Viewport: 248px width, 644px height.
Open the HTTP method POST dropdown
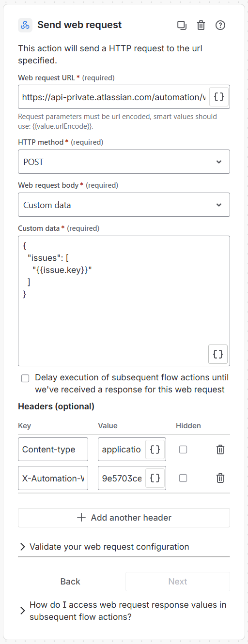point(124,162)
